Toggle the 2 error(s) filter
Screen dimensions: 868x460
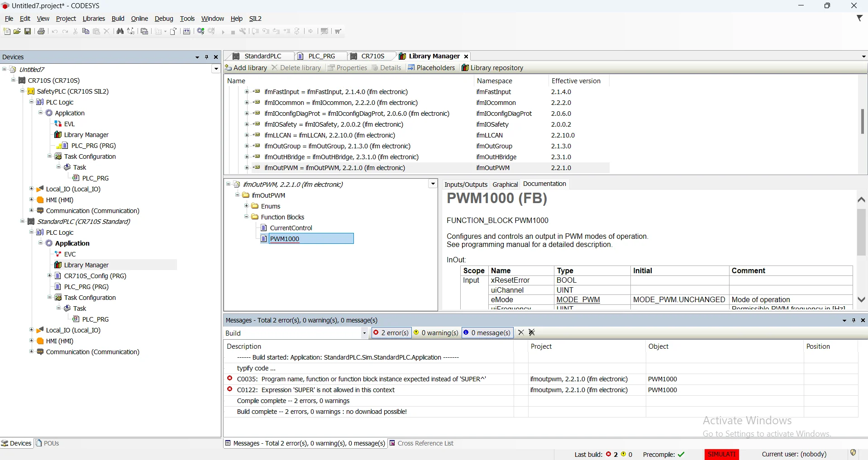click(391, 333)
